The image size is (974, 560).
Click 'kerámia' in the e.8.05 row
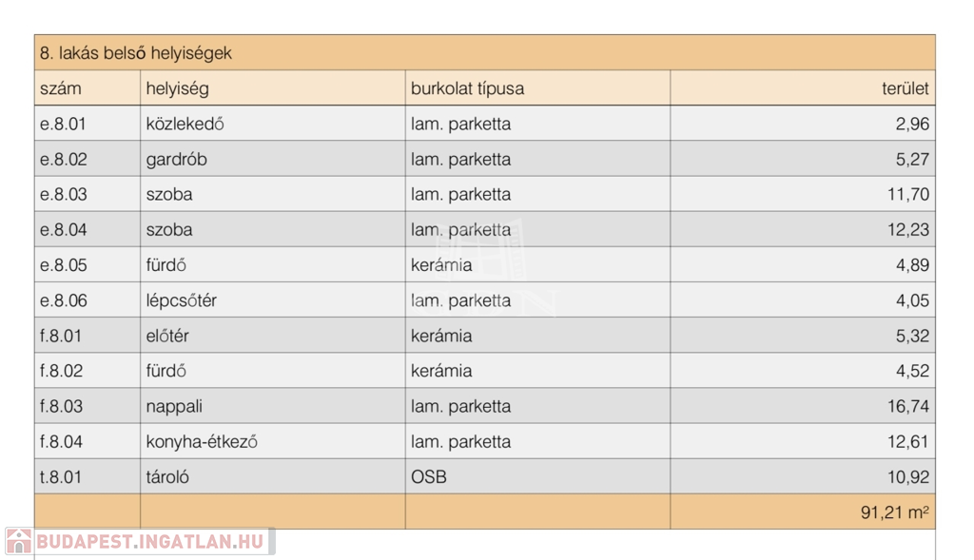point(441,264)
